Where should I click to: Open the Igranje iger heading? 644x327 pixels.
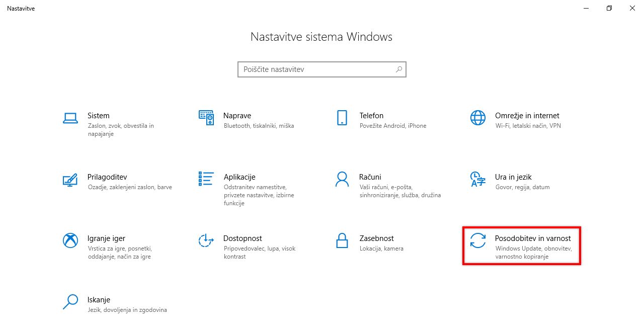click(106, 238)
